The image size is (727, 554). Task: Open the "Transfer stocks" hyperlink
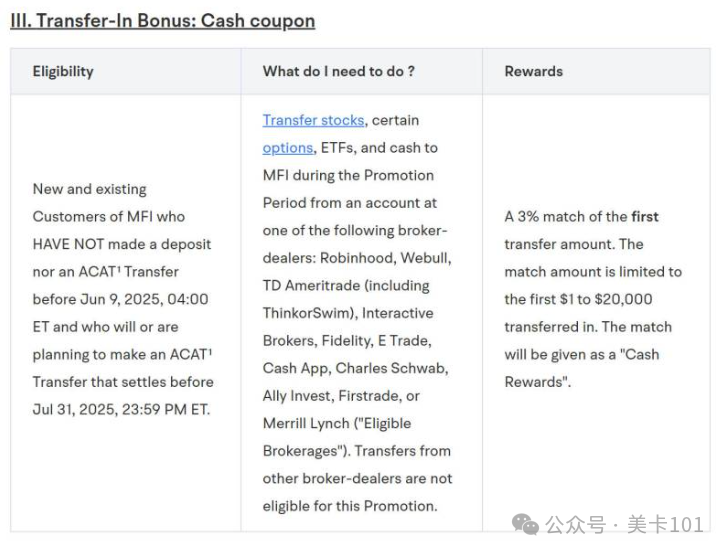pos(313,121)
